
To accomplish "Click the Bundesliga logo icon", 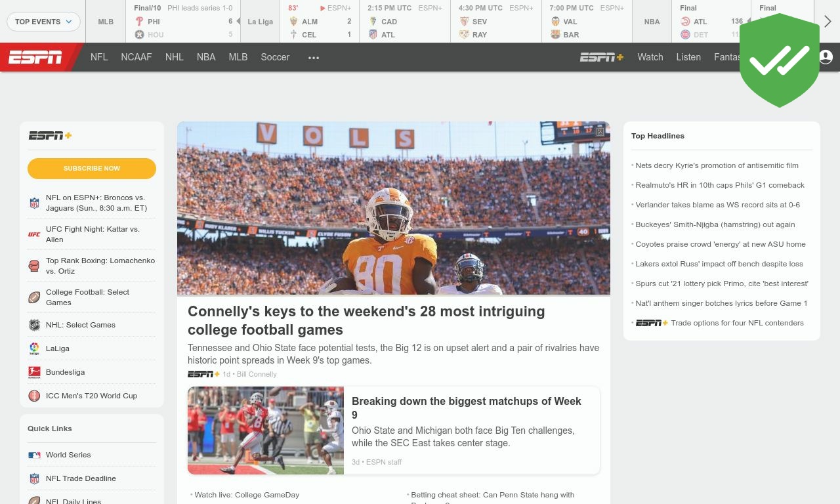I will click(x=34, y=372).
